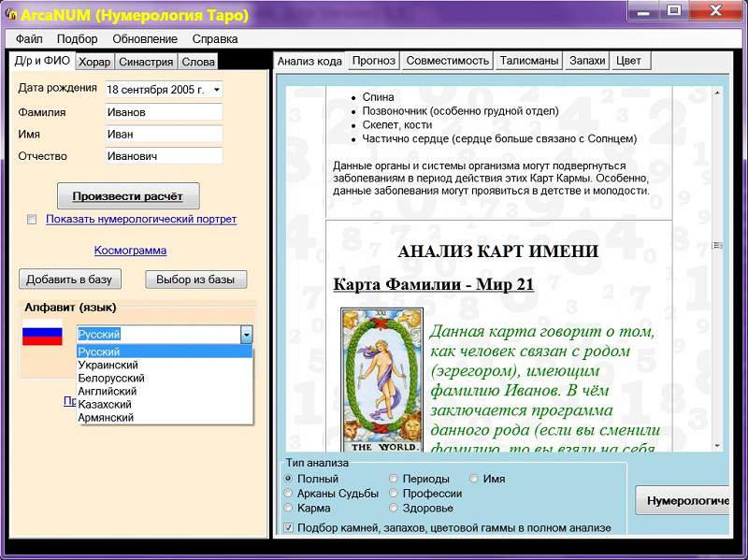Image resolution: width=748 pixels, height=560 pixels.
Task: Click the Выбор из базы button
Action: (x=195, y=280)
